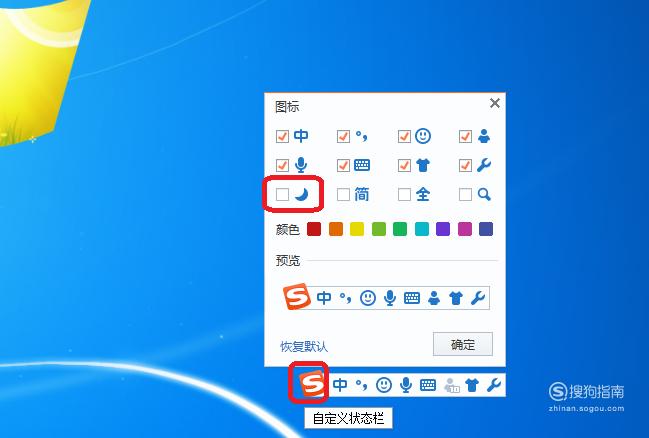
Task: Click the wrench icon in the options grid
Action: (483, 165)
